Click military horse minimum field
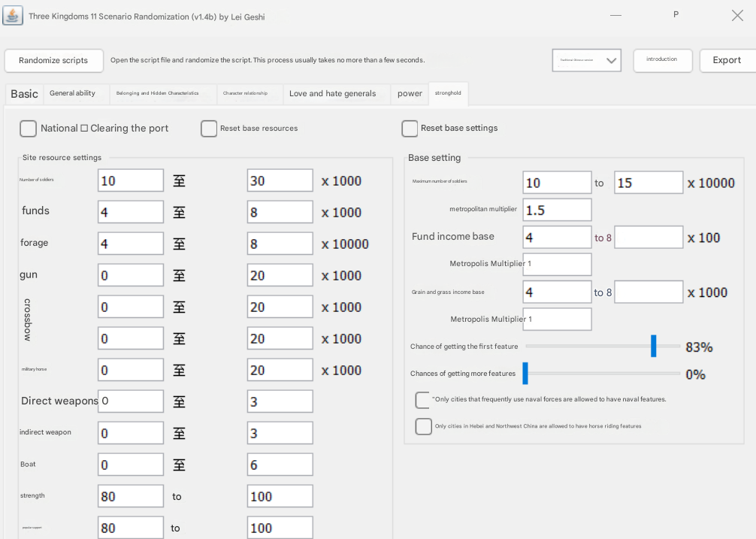Image resolution: width=756 pixels, height=539 pixels. pos(131,371)
